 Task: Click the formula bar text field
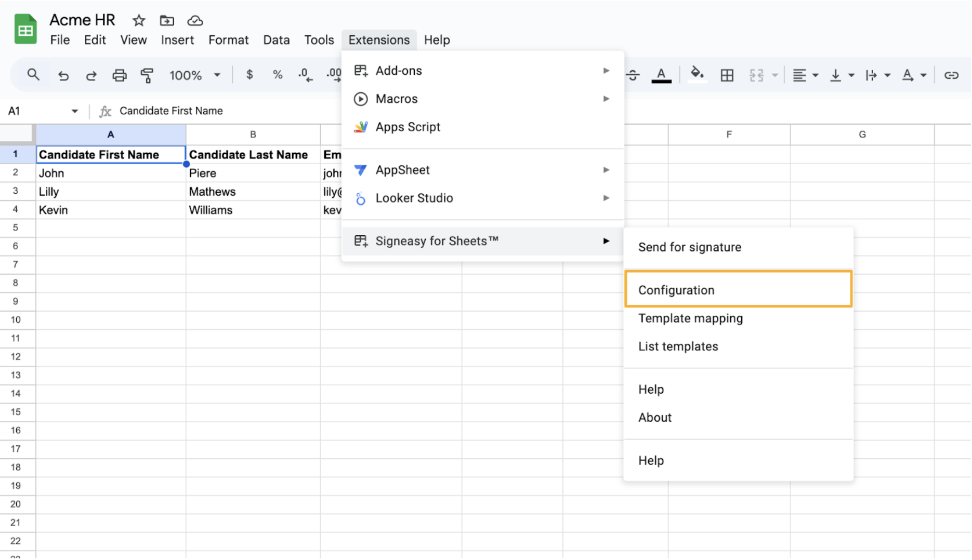coord(229,111)
